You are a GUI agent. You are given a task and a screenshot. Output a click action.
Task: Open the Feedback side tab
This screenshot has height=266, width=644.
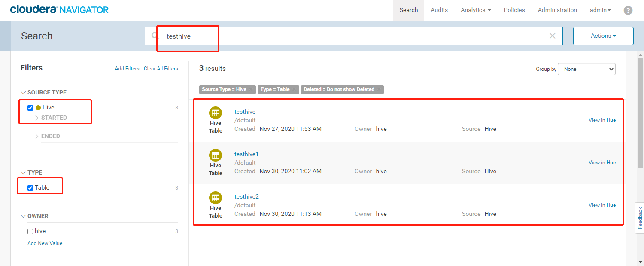(x=640, y=218)
